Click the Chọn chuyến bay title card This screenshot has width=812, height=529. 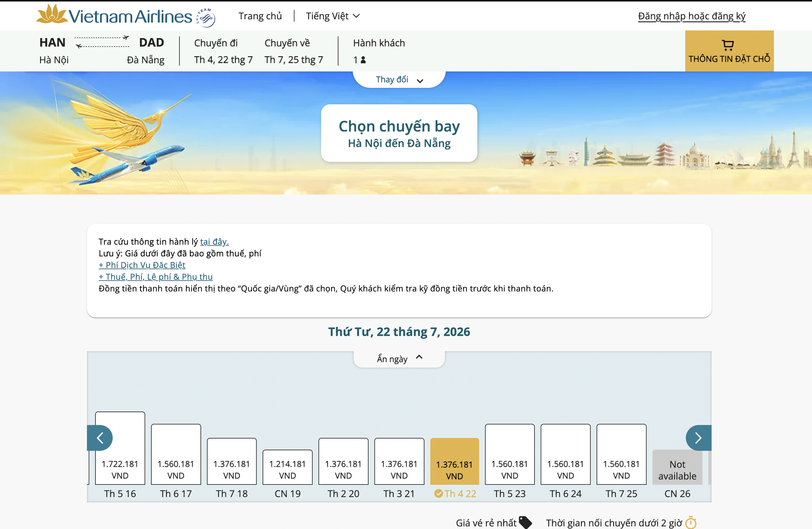click(399, 133)
